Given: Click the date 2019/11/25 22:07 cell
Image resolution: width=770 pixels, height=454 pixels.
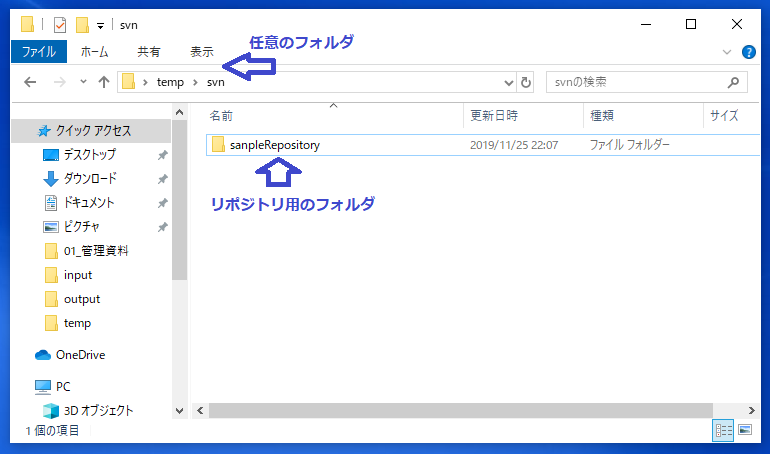Looking at the screenshot, I should [x=514, y=145].
